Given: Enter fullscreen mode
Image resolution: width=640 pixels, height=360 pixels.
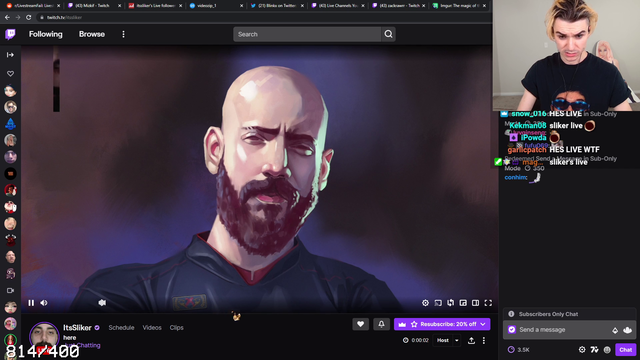Looking at the screenshot, I should click(488, 303).
